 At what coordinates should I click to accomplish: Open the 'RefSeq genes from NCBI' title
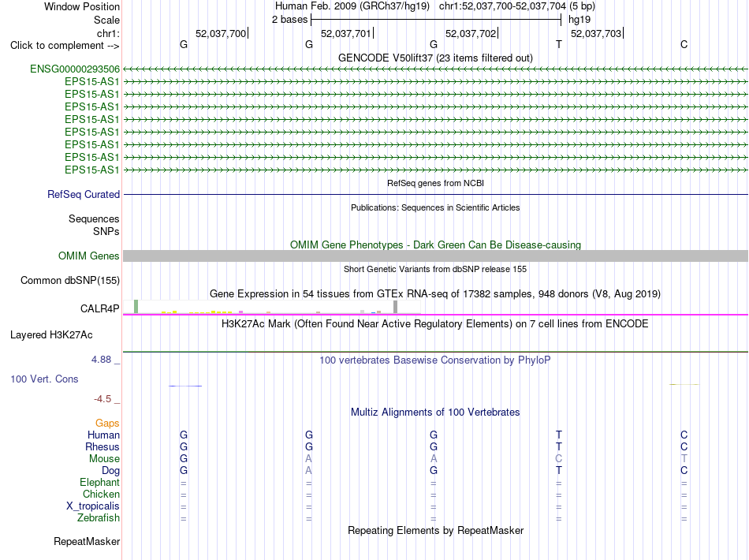coord(435,183)
